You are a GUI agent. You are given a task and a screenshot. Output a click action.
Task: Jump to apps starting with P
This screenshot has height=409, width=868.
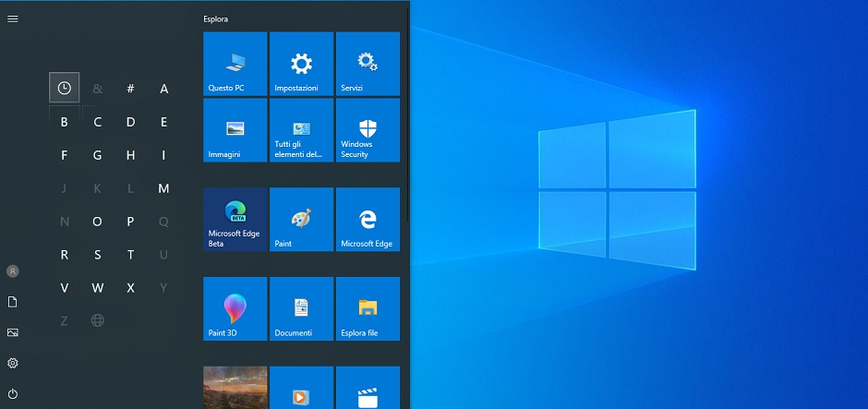click(x=130, y=222)
